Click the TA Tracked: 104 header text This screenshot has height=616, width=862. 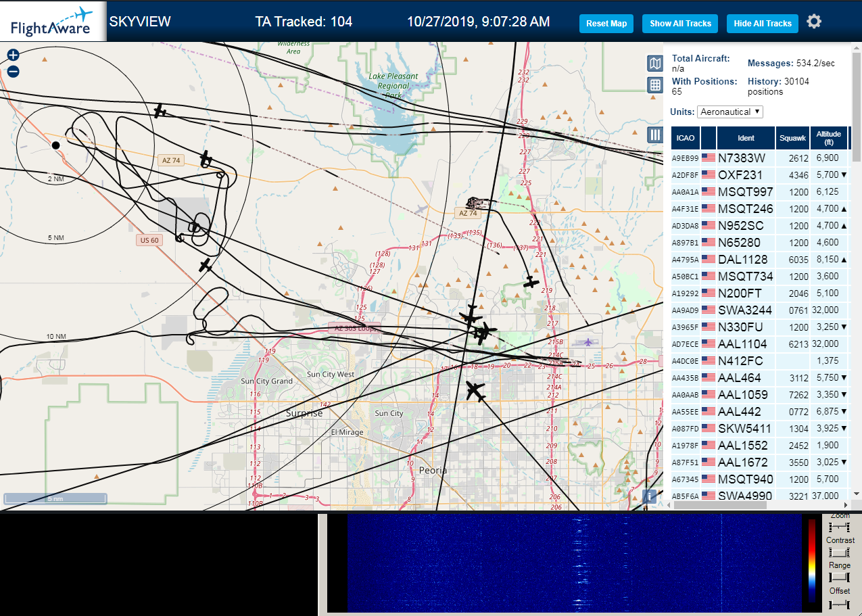(304, 22)
